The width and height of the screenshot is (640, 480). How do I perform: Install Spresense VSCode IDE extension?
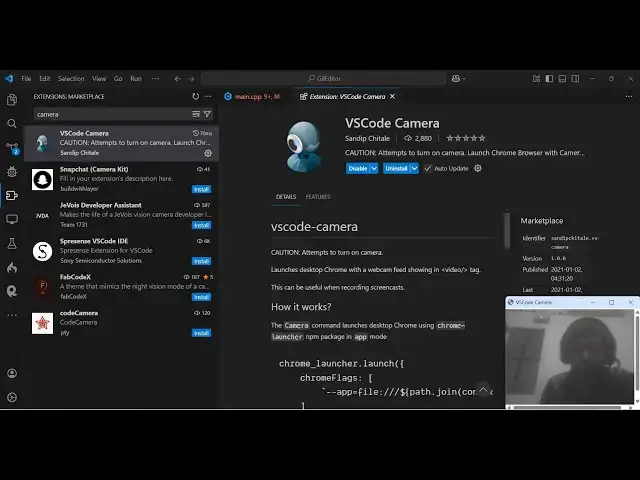[x=202, y=261]
